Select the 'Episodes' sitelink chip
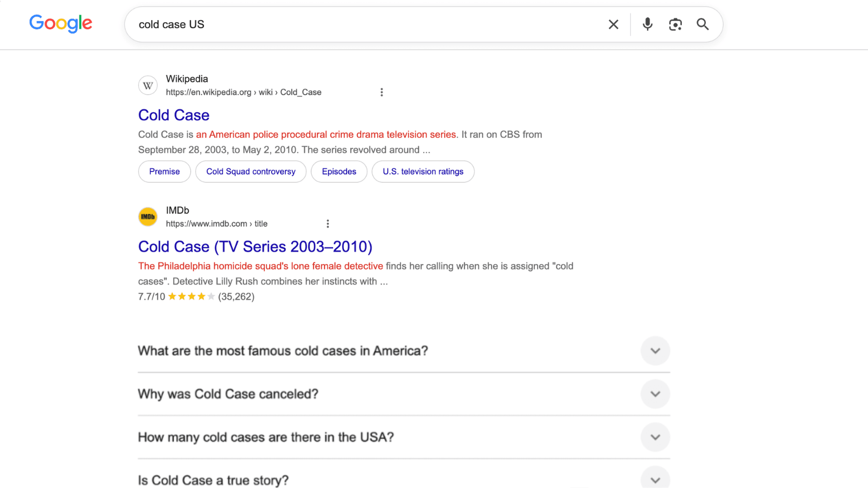Image resolution: width=868 pixels, height=488 pixels. [339, 171]
